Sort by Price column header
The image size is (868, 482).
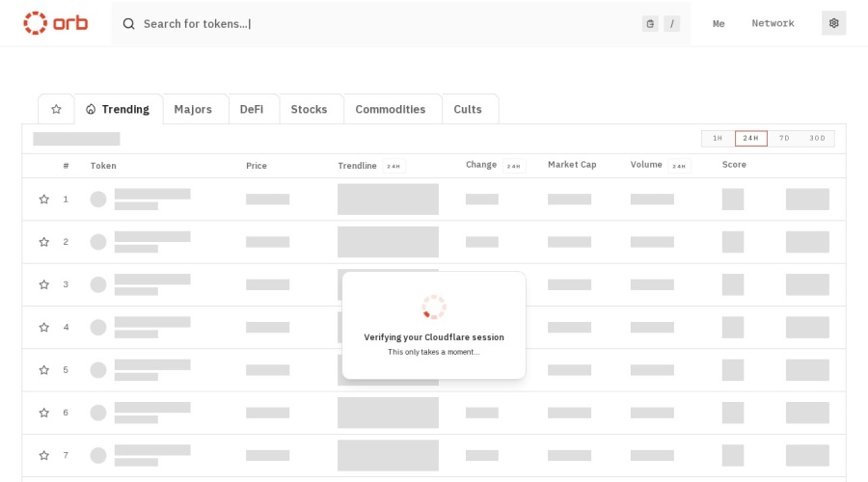257,166
